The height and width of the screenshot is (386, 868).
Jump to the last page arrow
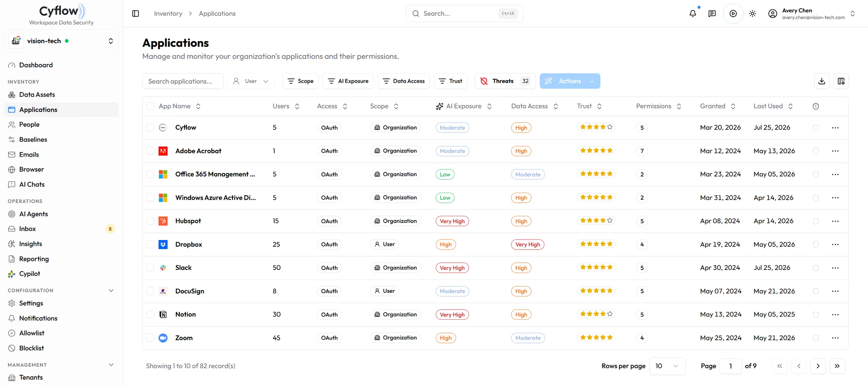click(x=837, y=366)
